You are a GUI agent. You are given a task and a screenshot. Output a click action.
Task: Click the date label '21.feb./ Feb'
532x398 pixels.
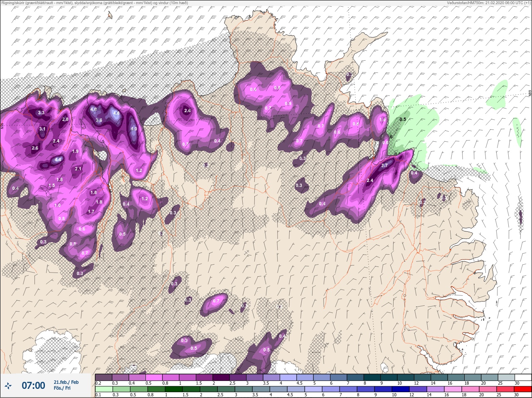point(66,382)
